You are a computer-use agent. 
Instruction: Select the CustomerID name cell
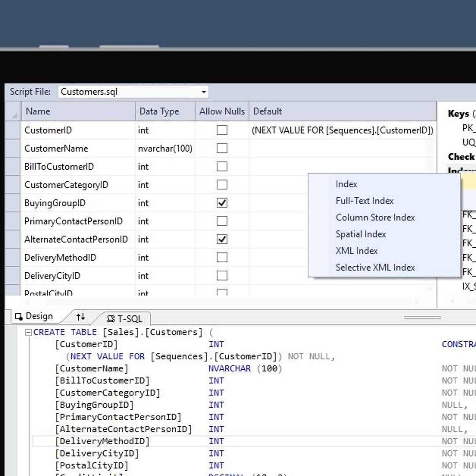click(78, 130)
